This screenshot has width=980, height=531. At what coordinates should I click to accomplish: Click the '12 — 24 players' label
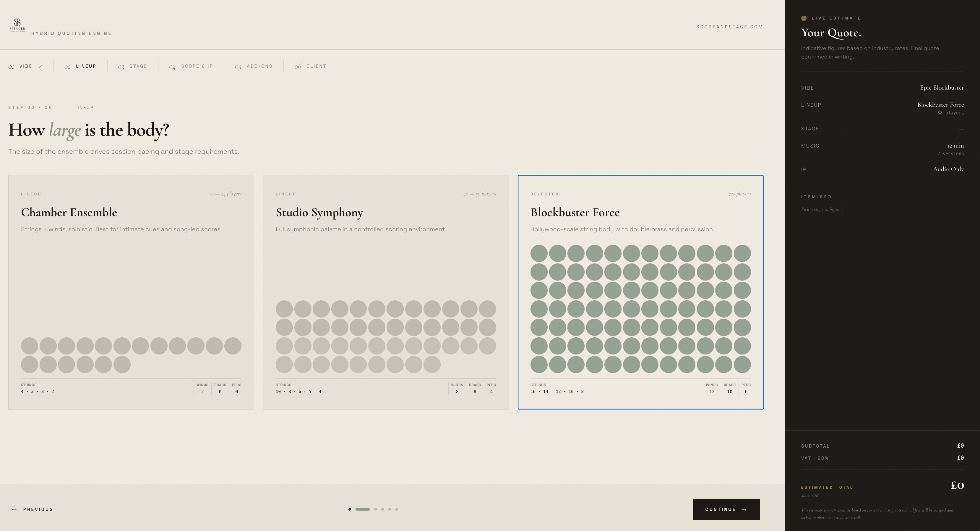coord(225,194)
